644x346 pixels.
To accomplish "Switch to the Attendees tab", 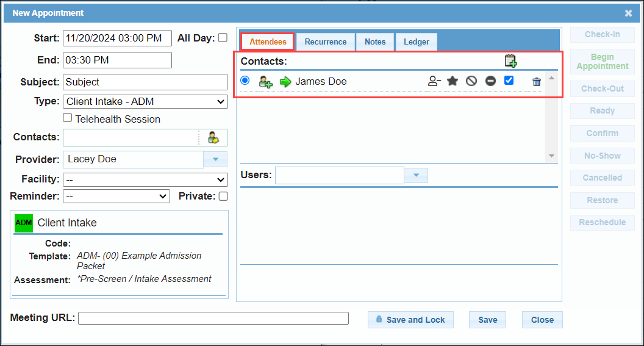I will [x=268, y=42].
